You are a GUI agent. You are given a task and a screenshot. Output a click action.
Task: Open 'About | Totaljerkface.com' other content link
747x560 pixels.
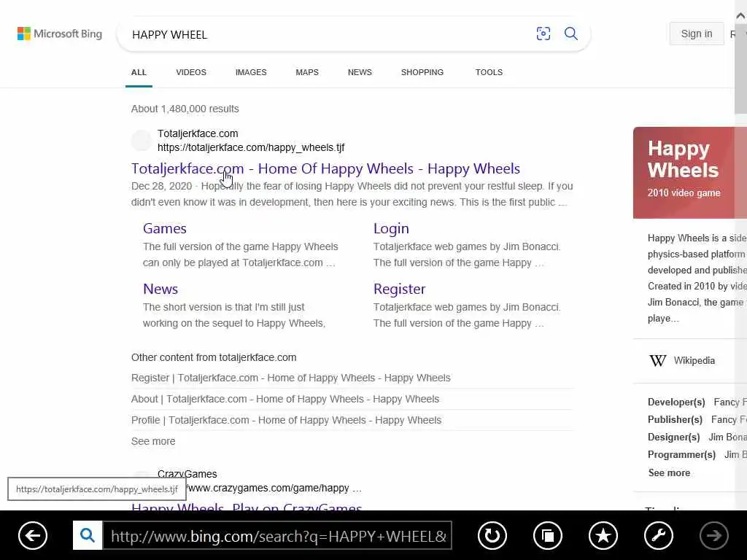[285, 399]
